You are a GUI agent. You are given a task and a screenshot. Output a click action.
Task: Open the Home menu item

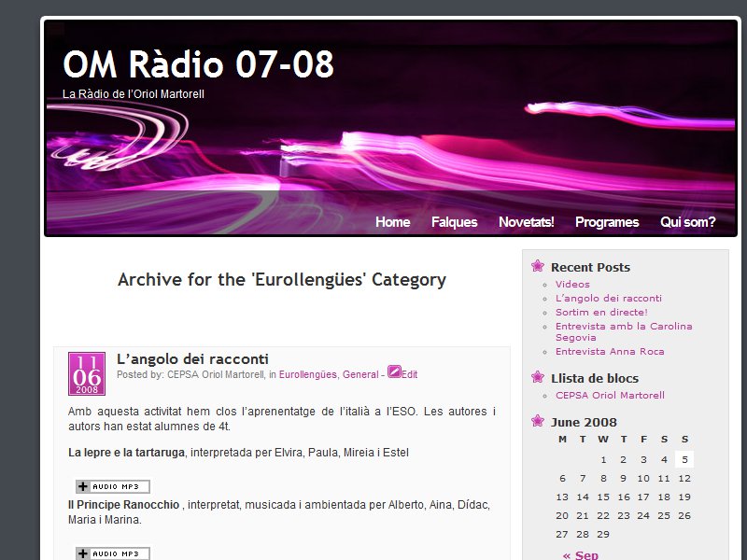coord(392,222)
